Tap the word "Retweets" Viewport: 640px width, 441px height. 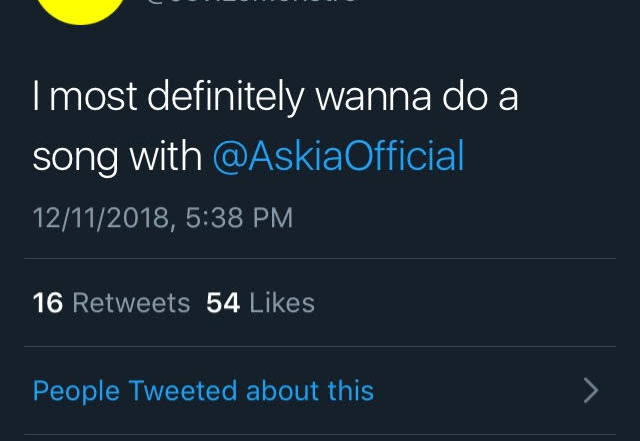131,303
